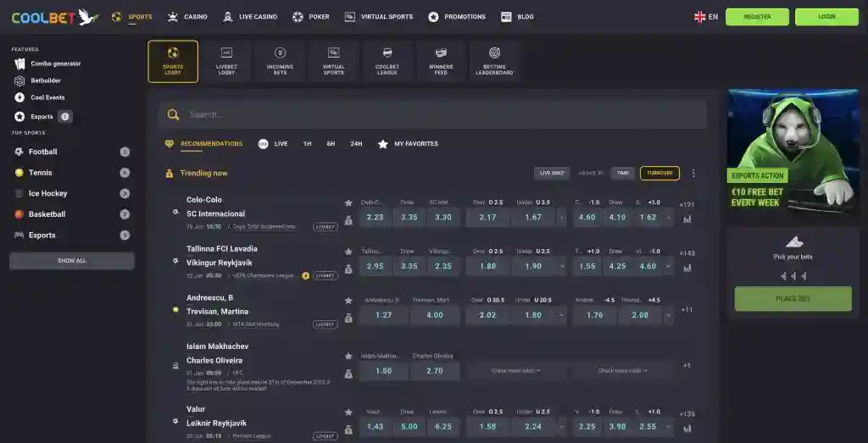Open the Winners Feed tile
The height and width of the screenshot is (443, 868).
tap(441, 61)
